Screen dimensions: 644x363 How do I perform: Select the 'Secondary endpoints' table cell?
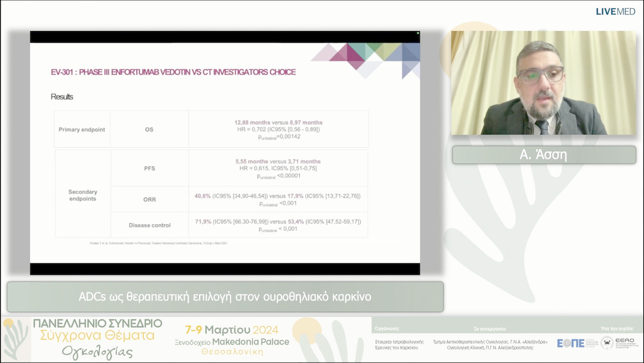[x=82, y=195]
